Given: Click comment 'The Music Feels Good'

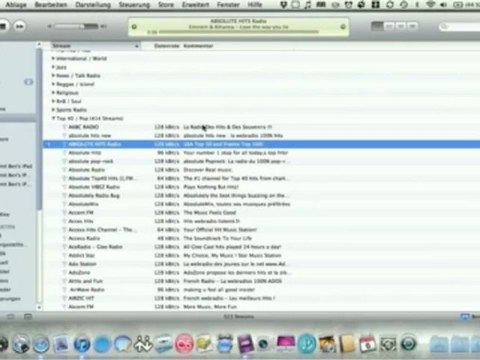Looking at the screenshot, I should [210, 213].
